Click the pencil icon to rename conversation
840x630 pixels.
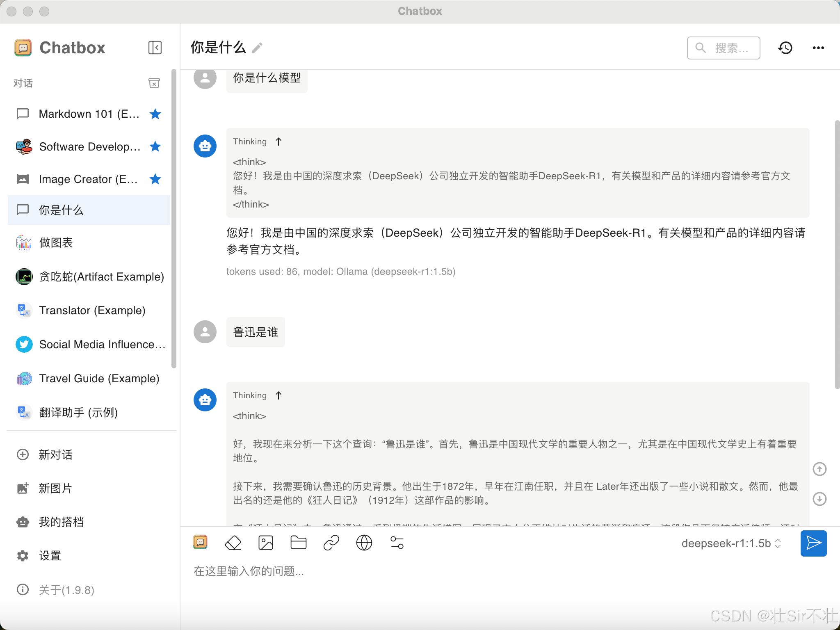[257, 48]
